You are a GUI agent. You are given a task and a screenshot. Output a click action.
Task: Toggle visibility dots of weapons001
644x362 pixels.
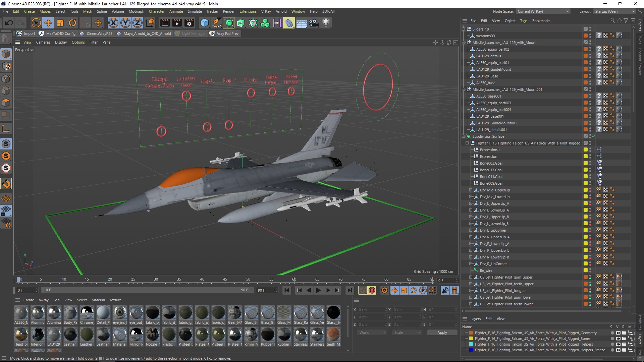click(x=590, y=36)
